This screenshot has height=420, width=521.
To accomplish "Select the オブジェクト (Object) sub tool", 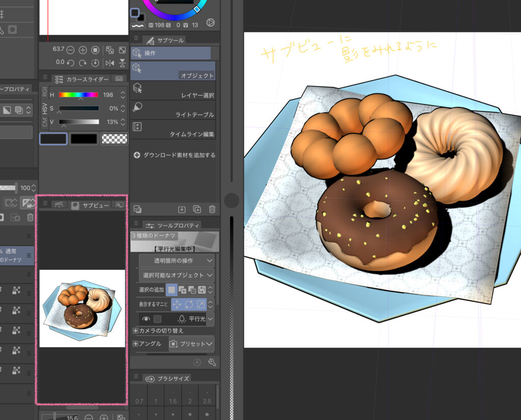I will (172, 71).
